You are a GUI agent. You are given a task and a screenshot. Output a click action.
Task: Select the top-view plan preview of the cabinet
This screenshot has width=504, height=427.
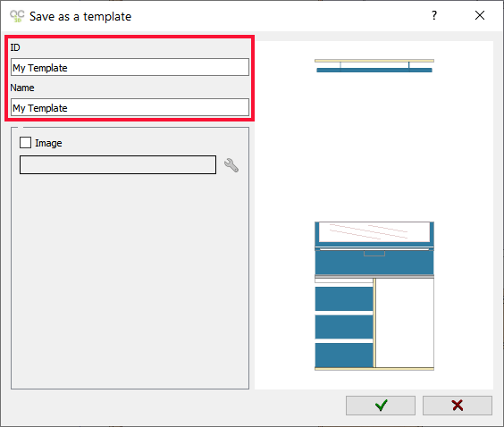click(x=374, y=65)
